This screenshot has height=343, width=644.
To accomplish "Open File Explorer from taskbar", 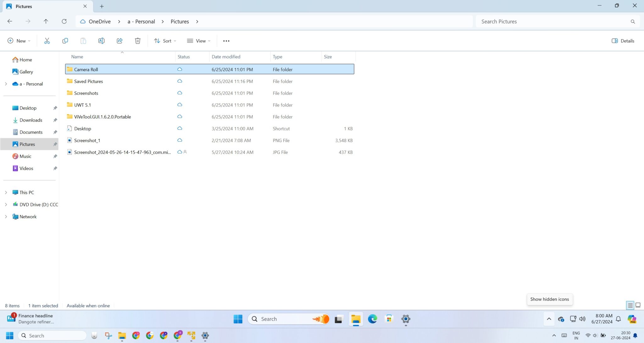I will [356, 319].
